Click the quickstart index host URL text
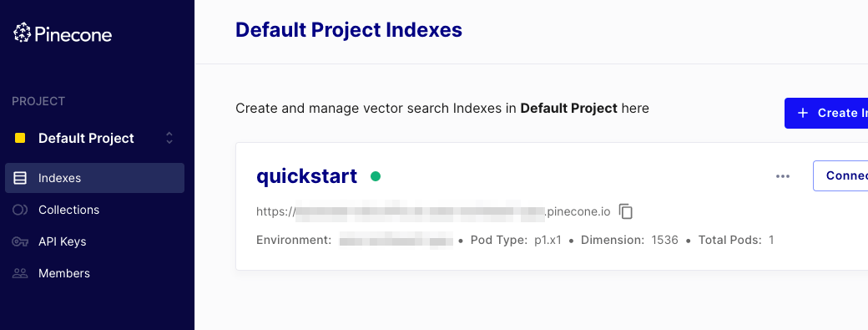This screenshot has width=868, height=330. [433, 211]
